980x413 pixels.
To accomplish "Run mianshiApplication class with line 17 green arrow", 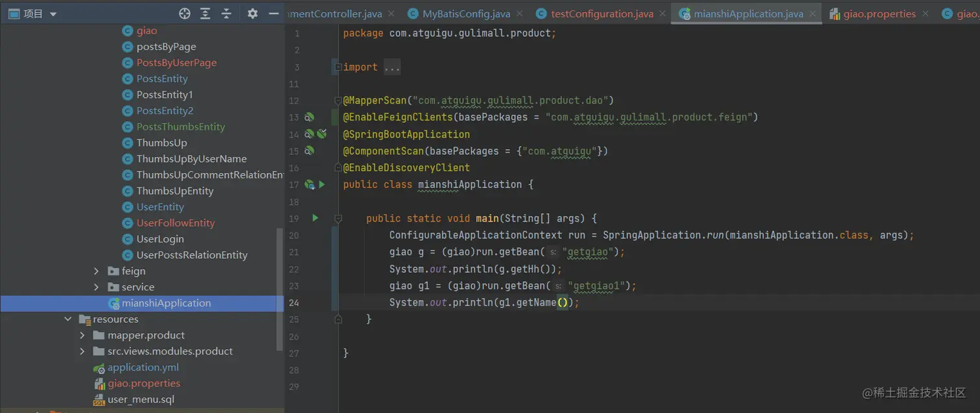I will pyautogui.click(x=321, y=185).
